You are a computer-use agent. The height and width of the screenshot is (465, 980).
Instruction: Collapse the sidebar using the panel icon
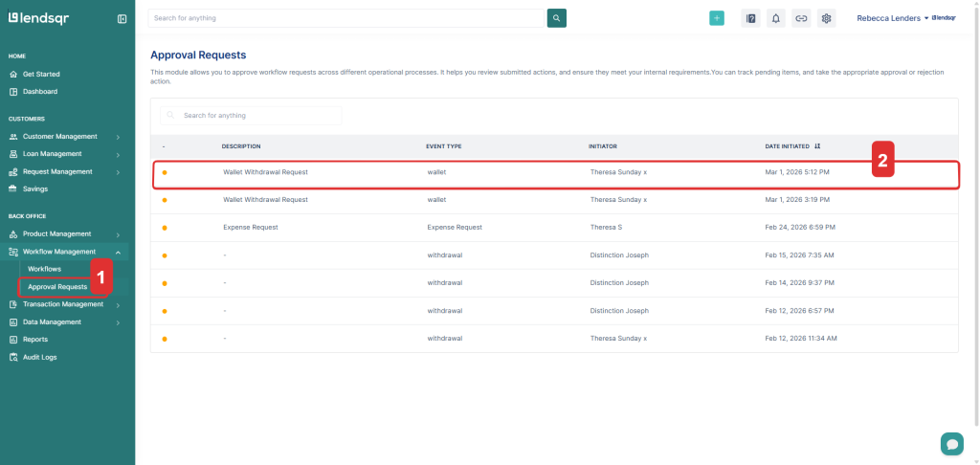pyautogui.click(x=122, y=18)
